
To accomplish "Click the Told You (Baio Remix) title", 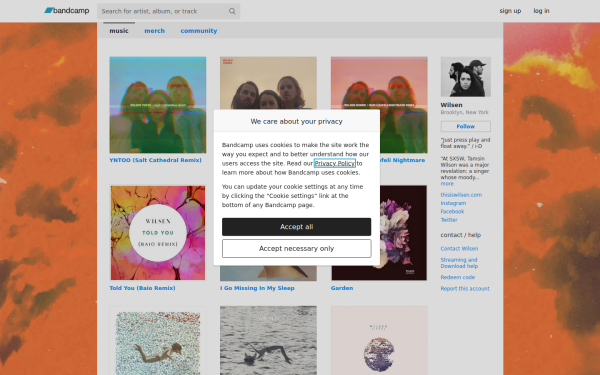I will point(142,288).
